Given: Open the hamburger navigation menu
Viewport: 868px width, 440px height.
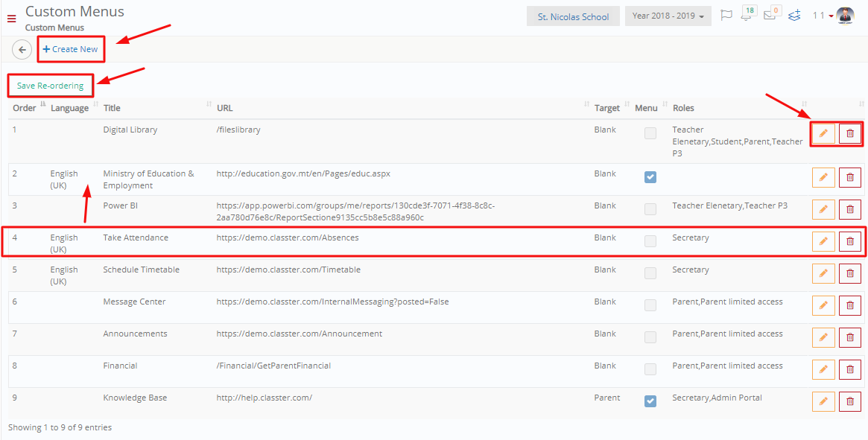Looking at the screenshot, I should tap(11, 19).
